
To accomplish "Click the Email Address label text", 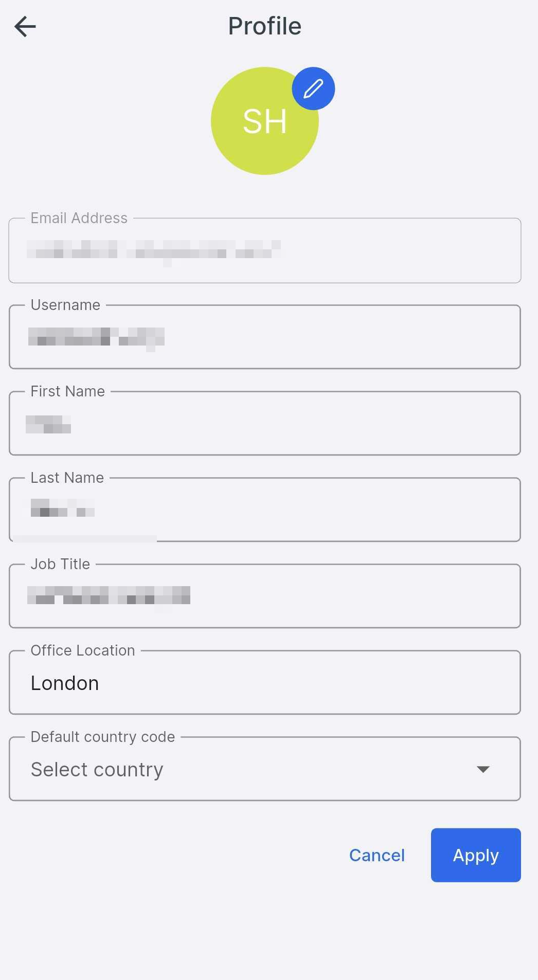I will 79,218.
